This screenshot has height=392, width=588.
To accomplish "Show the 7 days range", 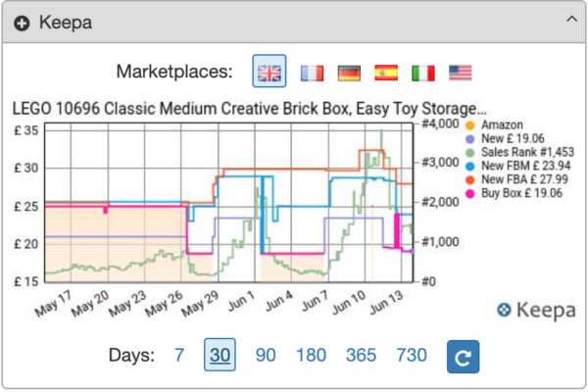I will click(x=179, y=355).
